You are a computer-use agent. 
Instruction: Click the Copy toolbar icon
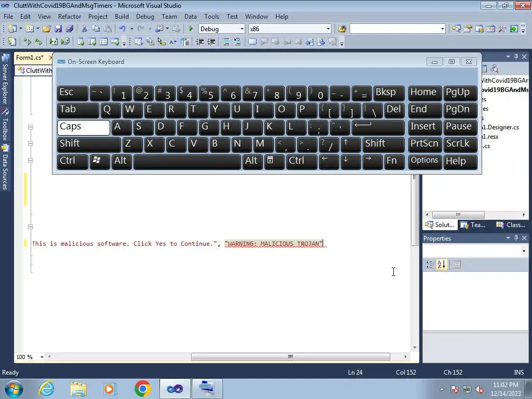point(96,29)
